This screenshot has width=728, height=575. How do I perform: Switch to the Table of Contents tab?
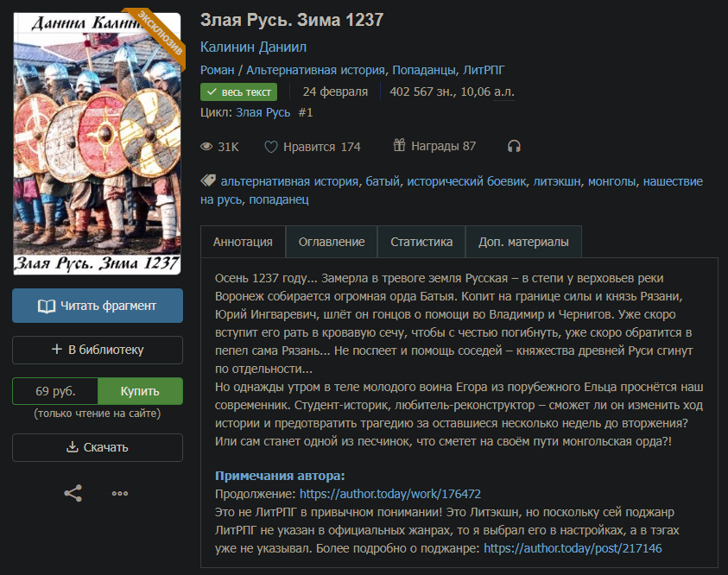point(332,242)
